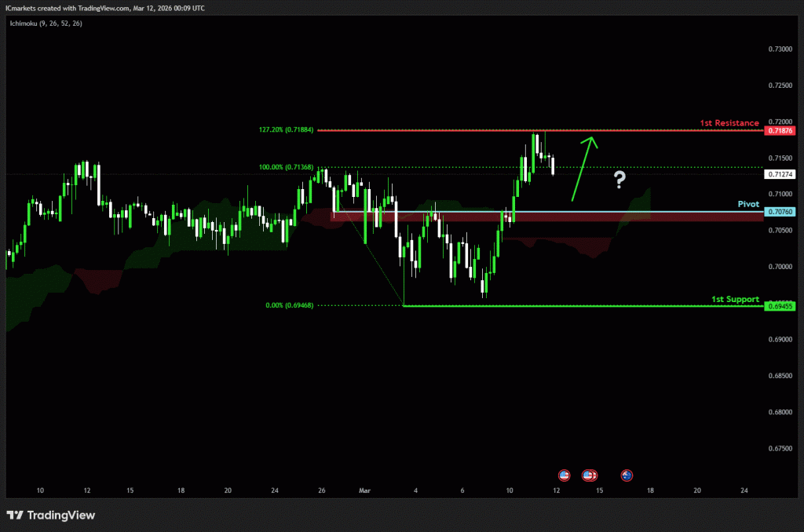
Task: Click 0.73000 on the price axis
Action: point(780,49)
